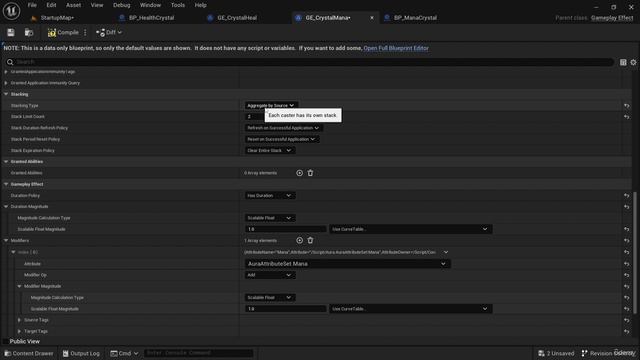Reset the Modifier Magnitude row to default
The width and height of the screenshot is (640, 360).
click(627, 287)
